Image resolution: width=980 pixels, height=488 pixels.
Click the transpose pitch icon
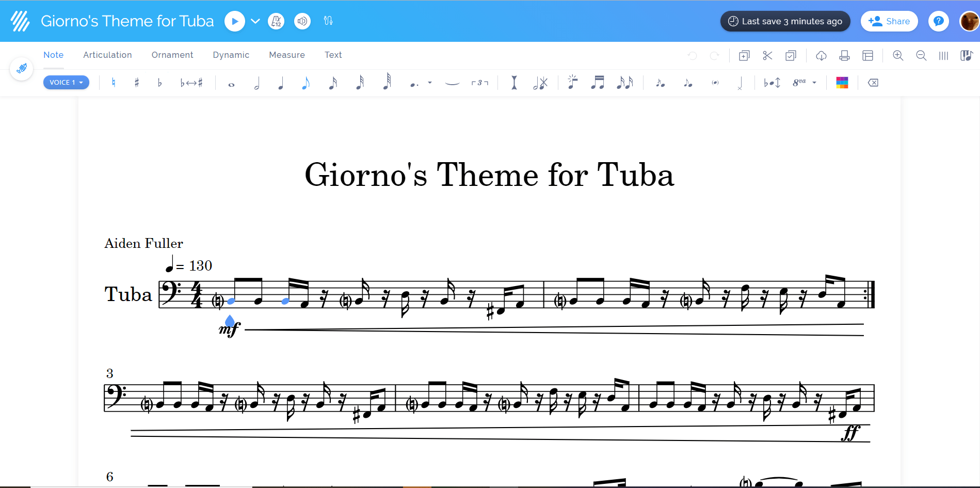click(772, 83)
